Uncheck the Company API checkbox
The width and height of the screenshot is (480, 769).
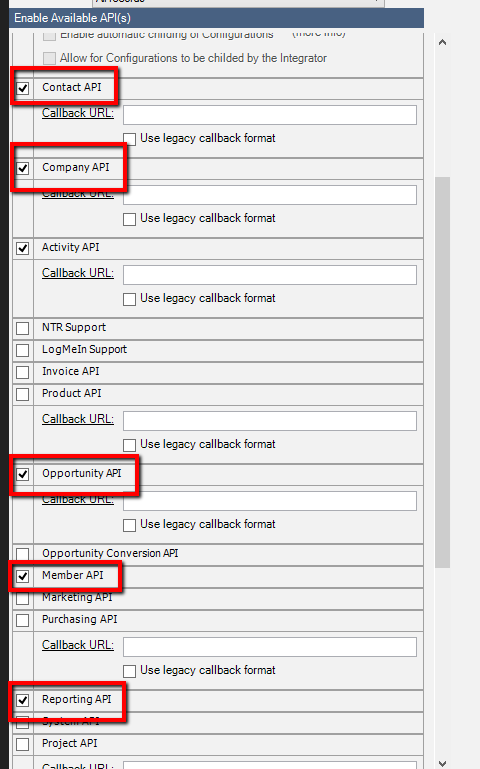tap(23, 168)
